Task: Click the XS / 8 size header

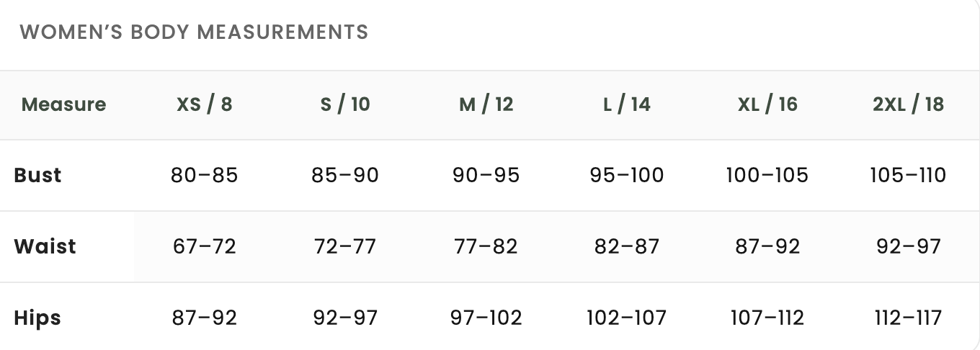Action: pyautogui.click(x=205, y=104)
